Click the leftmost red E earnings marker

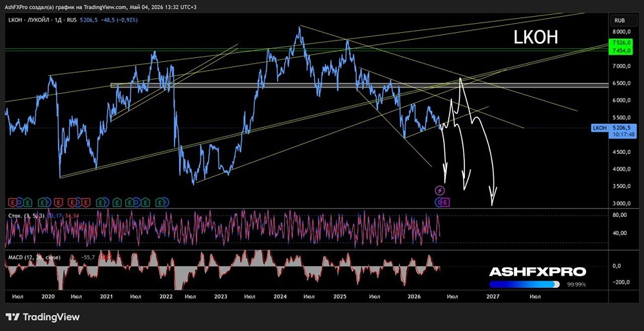[13, 202]
